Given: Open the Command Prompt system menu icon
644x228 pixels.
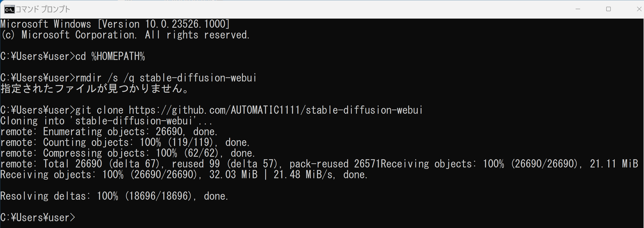Looking at the screenshot, I should [9, 10].
